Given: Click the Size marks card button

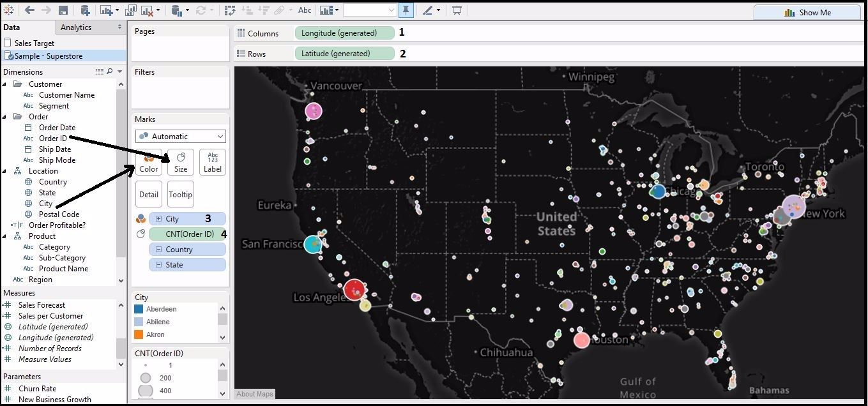Looking at the screenshot, I should tap(181, 162).
